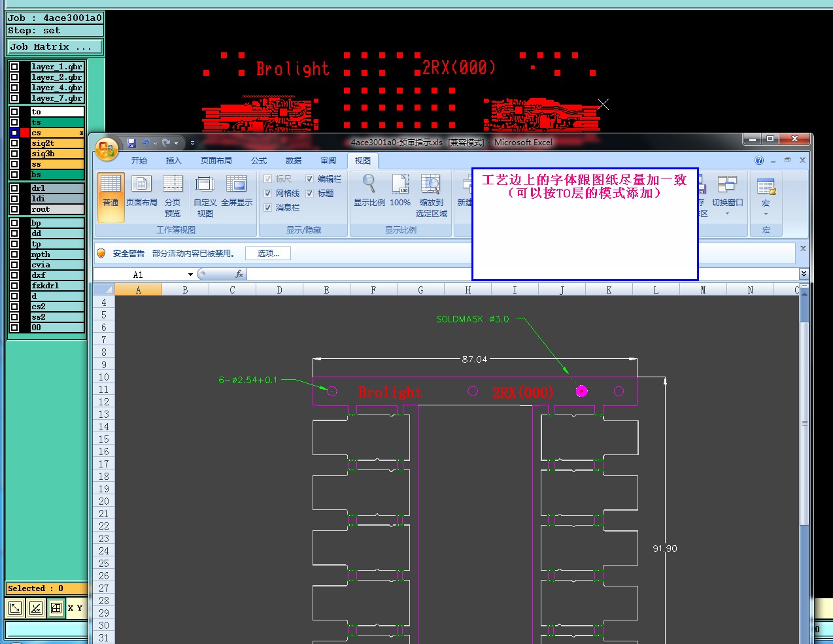
Task: Check the layer_1.gbr layer box
Action: (x=14, y=67)
